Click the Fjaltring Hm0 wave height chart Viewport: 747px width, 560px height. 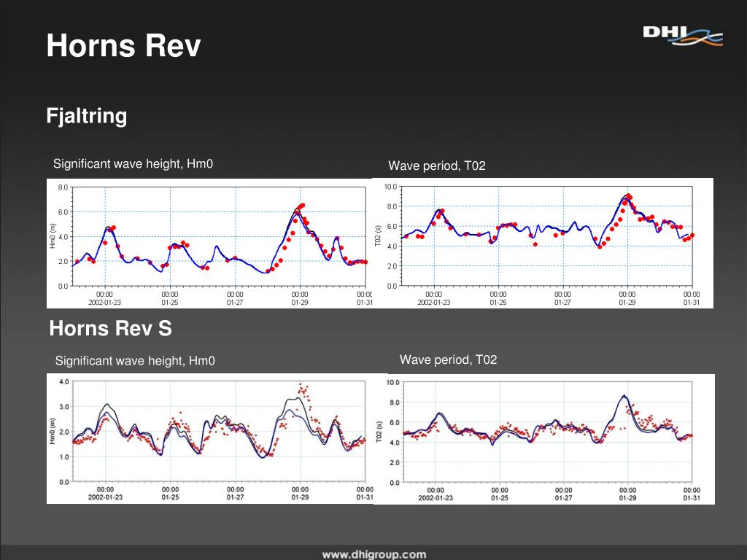pos(209,244)
